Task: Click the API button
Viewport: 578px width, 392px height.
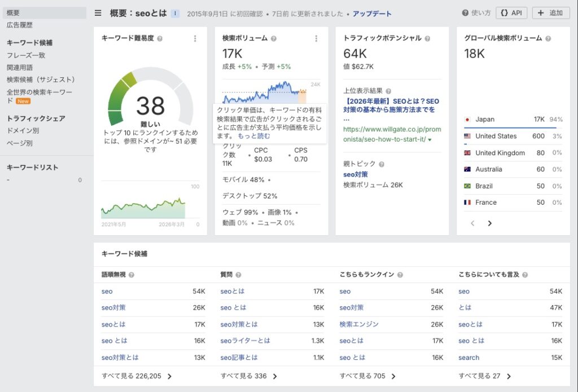Action: point(511,13)
